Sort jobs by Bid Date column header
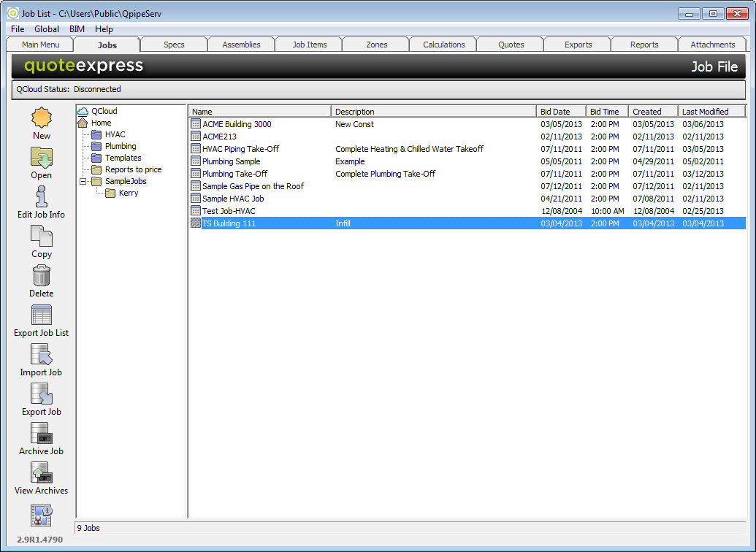The width and height of the screenshot is (756, 552). 561,112
